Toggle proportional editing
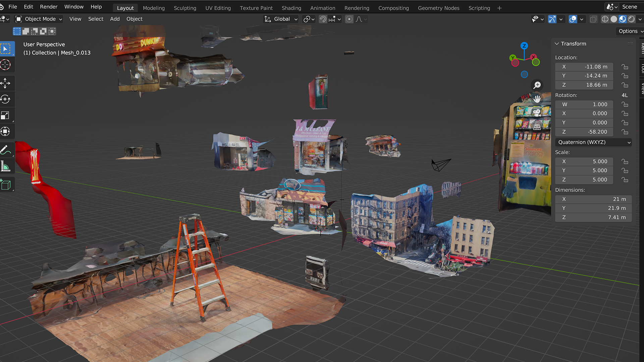Image resolution: width=644 pixels, height=362 pixels. [x=349, y=19]
